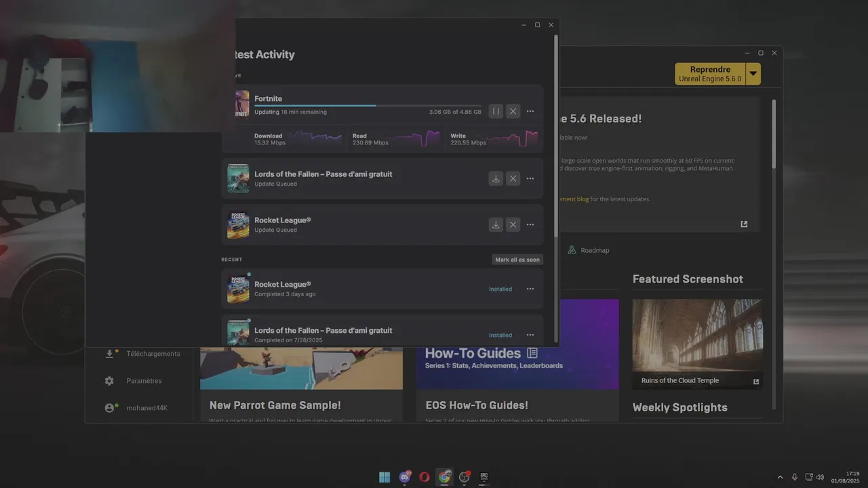This screenshot has width=868, height=488.
Task: Click Write speed 220.55 Mbps graph
Action: 512,139
